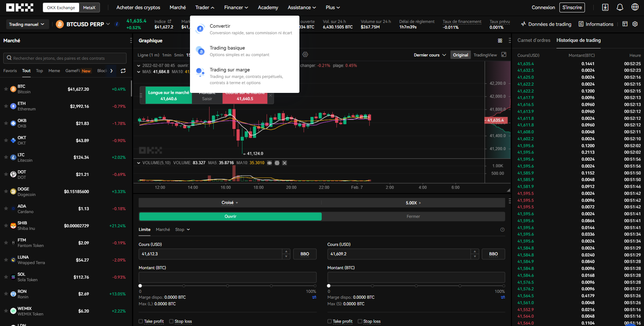The width and height of the screenshot is (644, 326).
Task: Click buy-side BBO button
Action: click(305, 254)
